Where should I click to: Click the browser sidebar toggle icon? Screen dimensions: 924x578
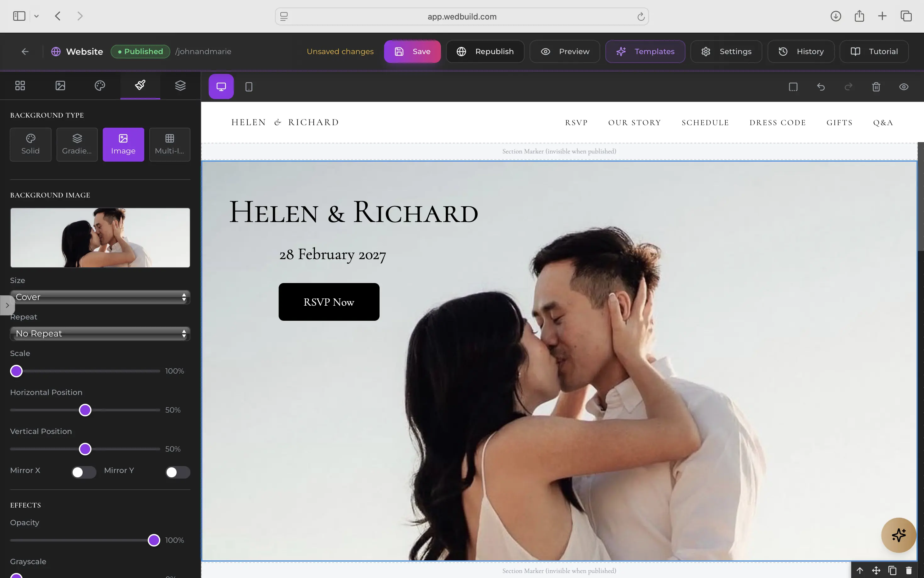[x=19, y=16]
